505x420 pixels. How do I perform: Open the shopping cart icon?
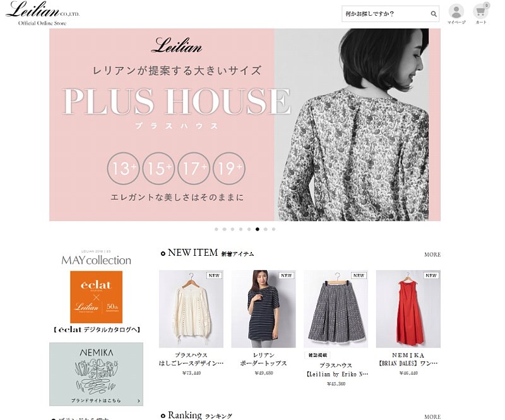point(480,11)
